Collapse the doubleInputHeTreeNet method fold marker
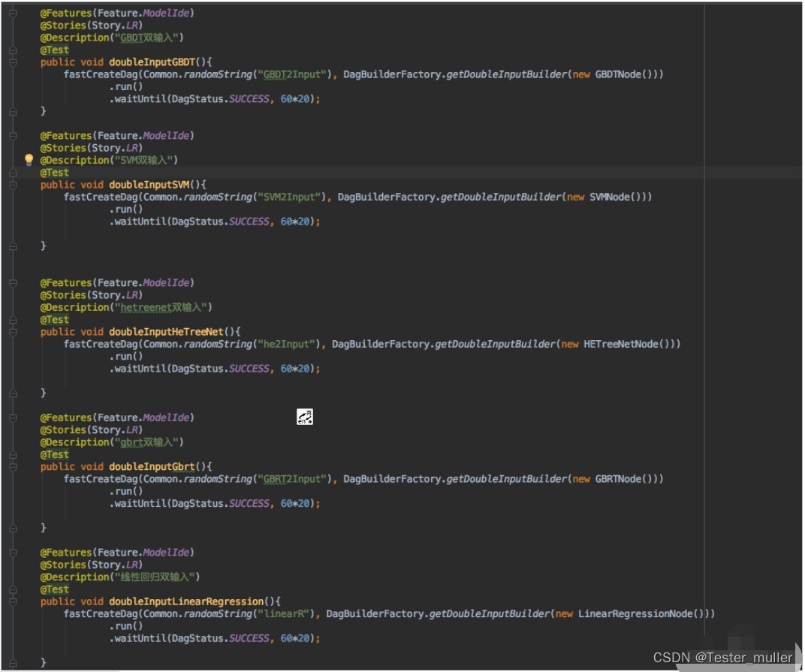The image size is (805, 672). tap(14, 333)
